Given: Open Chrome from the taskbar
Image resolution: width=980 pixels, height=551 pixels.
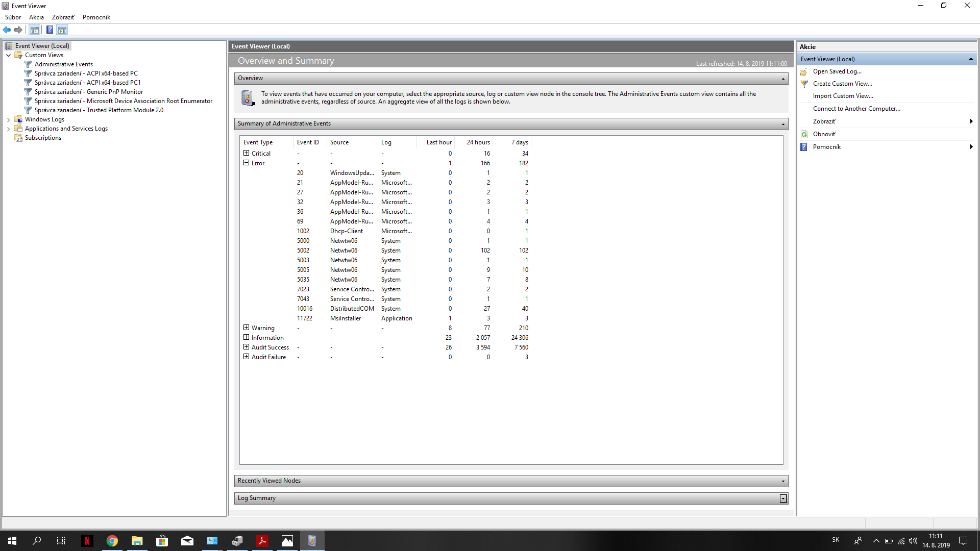Looking at the screenshot, I should point(112,541).
